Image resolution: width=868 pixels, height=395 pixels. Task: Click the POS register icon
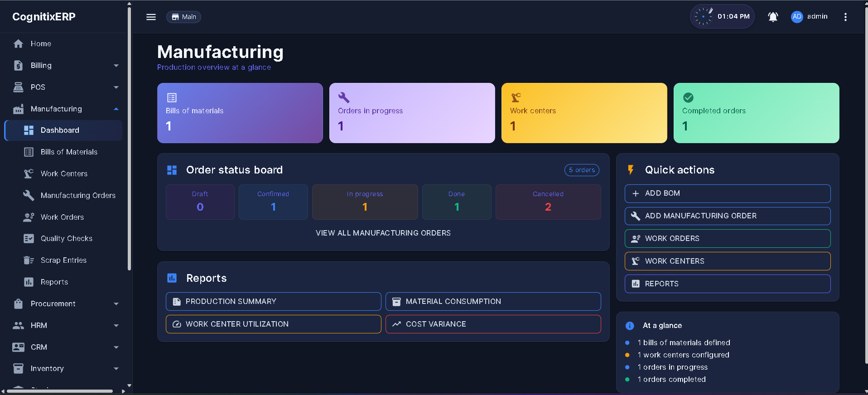pos(18,87)
